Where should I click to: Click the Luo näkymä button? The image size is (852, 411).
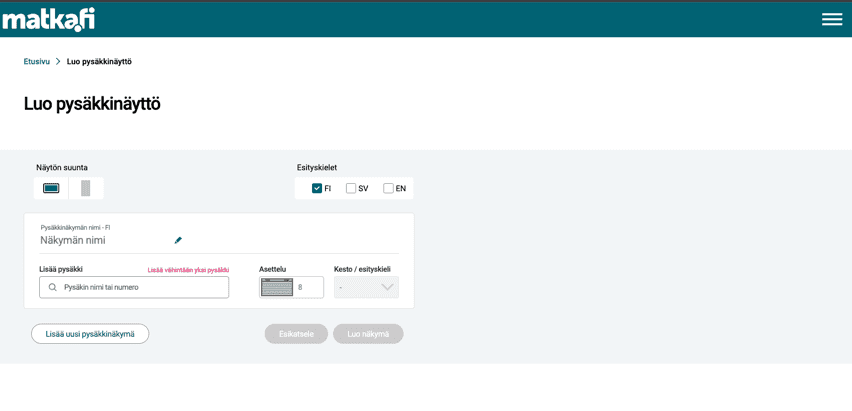coord(368,334)
